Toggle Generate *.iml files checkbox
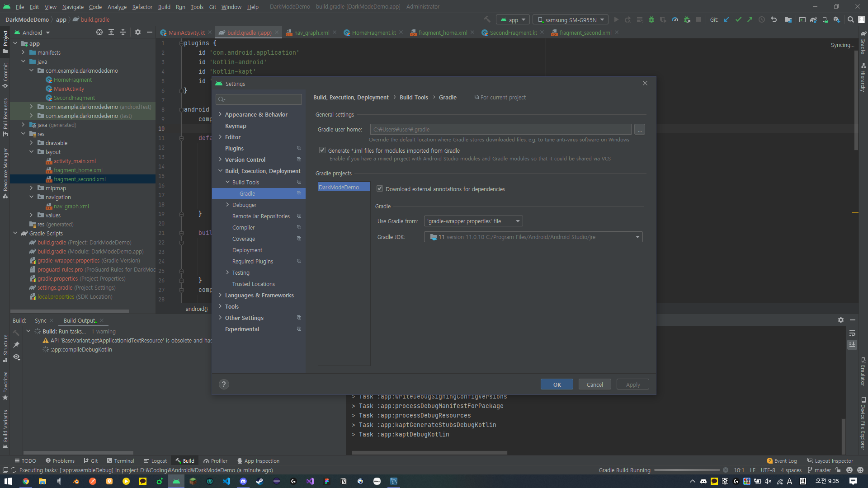Viewport: 868px width, 488px height. click(x=322, y=150)
